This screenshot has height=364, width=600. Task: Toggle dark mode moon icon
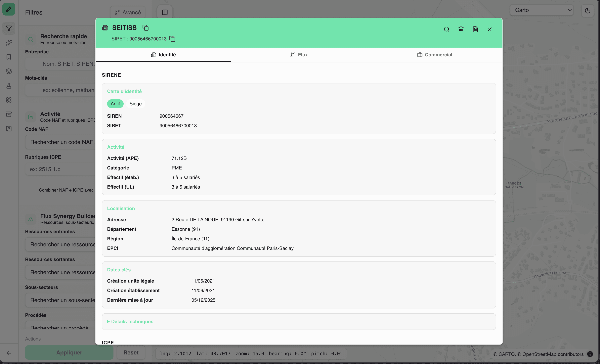pos(587,11)
